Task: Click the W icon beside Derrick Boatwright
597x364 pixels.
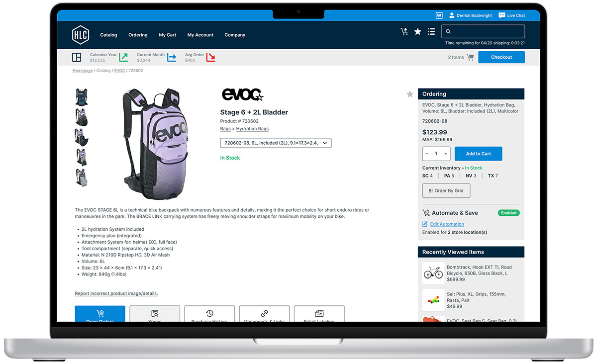Action: coord(439,15)
